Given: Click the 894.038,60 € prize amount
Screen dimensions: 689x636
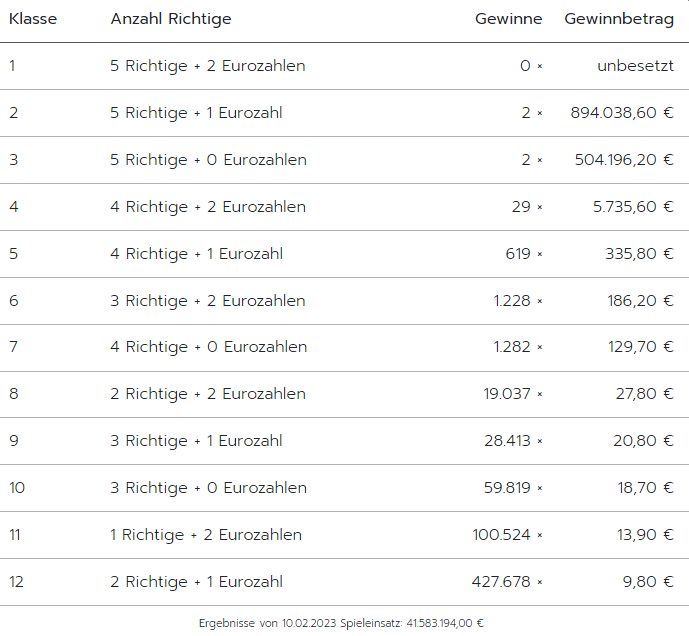Looking at the screenshot, I should tap(622, 113).
